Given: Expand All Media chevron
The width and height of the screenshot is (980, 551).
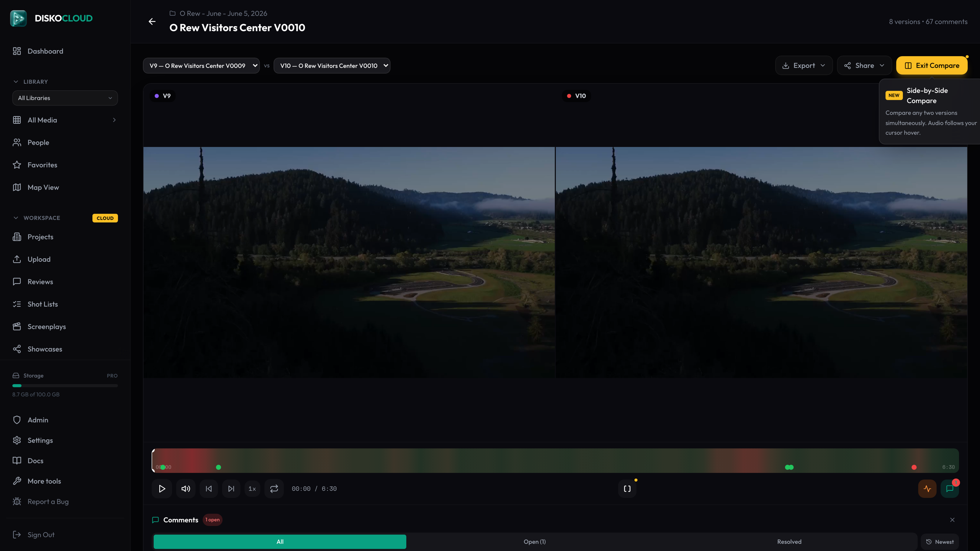Looking at the screenshot, I should [114, 120].
